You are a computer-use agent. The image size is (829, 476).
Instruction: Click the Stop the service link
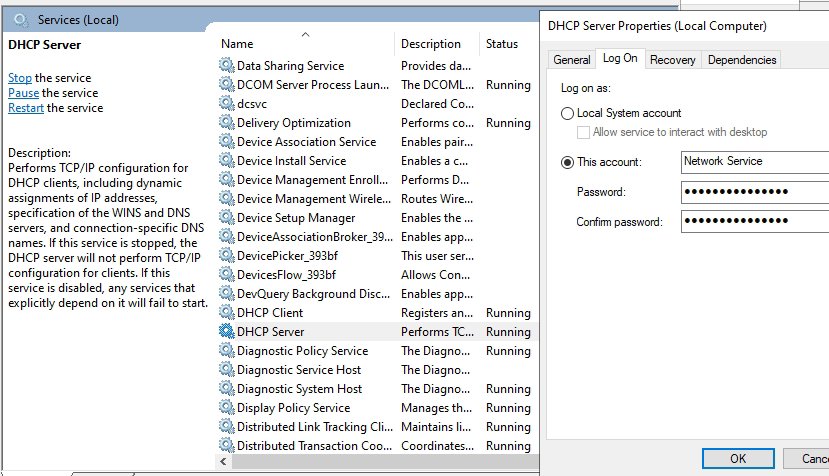(19, 78)
